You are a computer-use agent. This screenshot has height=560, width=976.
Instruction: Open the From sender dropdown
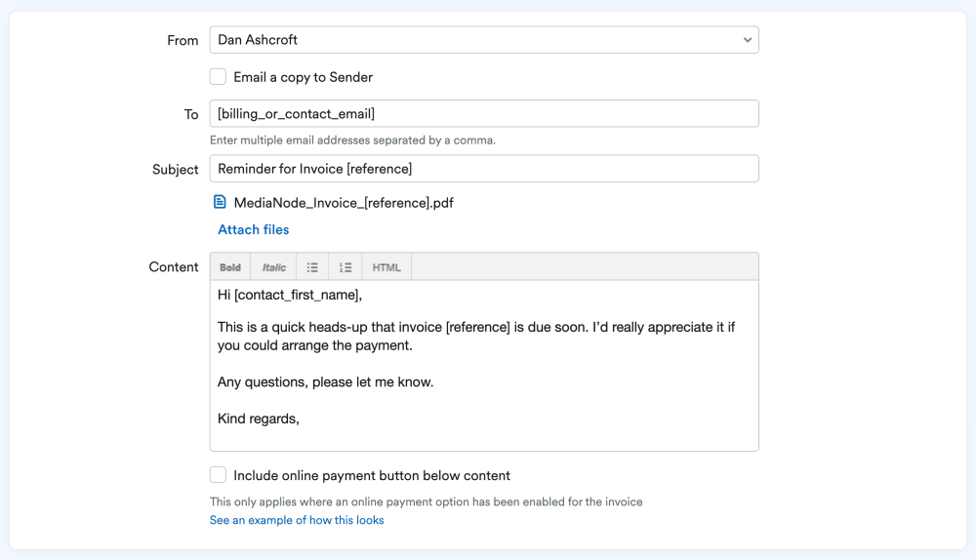[484, 40]
